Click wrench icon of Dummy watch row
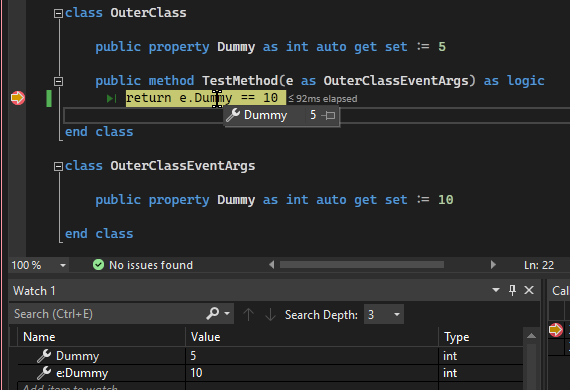This screenshot has width=570, height=390. point(44,355)
